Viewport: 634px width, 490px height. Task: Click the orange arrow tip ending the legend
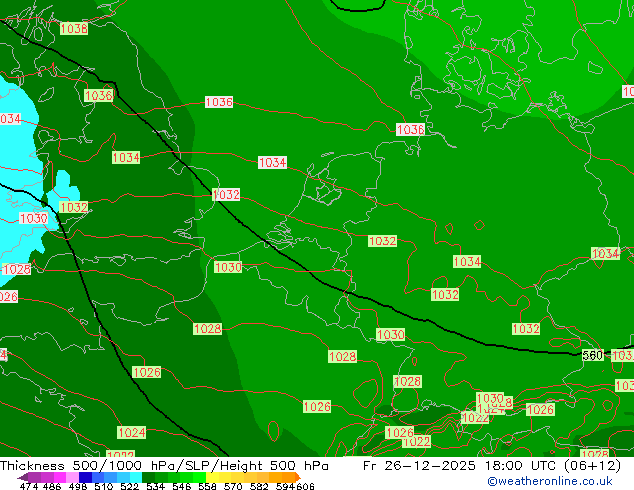(298, 477)
